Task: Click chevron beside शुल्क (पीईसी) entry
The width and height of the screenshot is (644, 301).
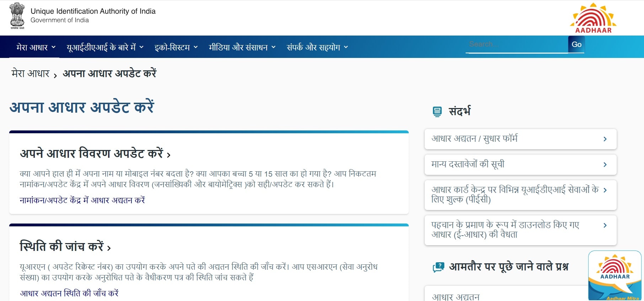Action: pyautogui.click(x=605, y=190)
